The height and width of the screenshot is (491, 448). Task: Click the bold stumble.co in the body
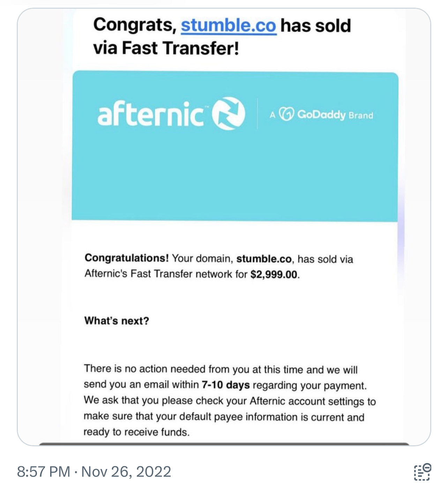[264, 259]
